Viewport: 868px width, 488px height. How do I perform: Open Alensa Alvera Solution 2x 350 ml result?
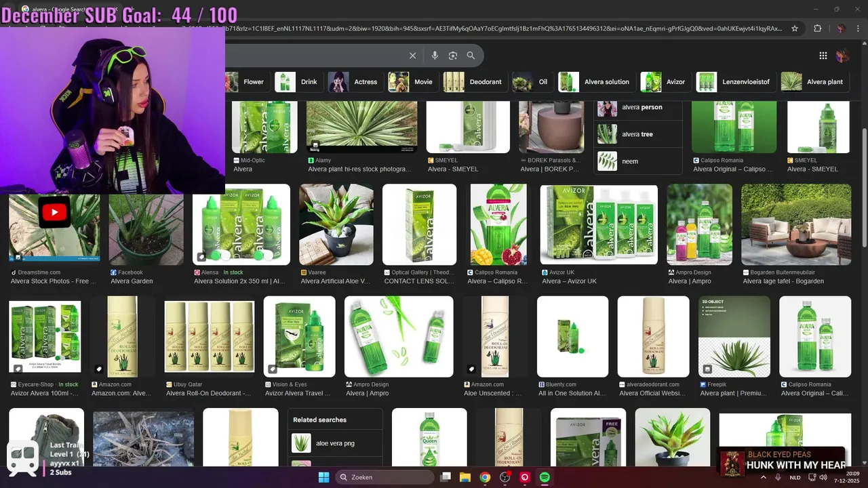pyautogui.click(x=241, y=224)
